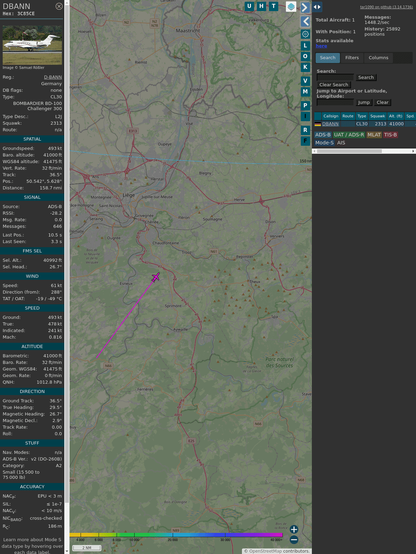The width and height of the screenshot is (416, 554).
Task: Sort table by Alt. (ft) column
Action: coord(396,116)
